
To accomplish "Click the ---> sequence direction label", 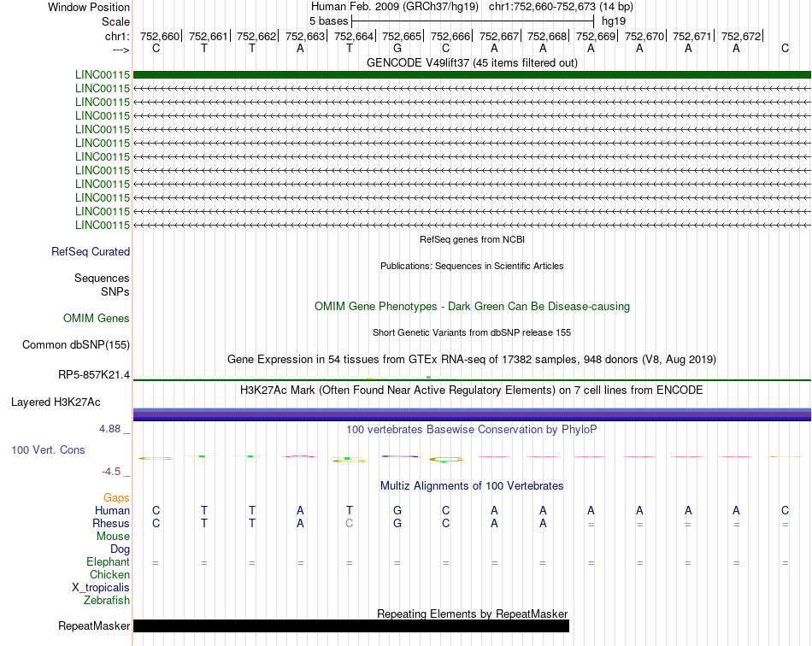I will tap(121, 50).
